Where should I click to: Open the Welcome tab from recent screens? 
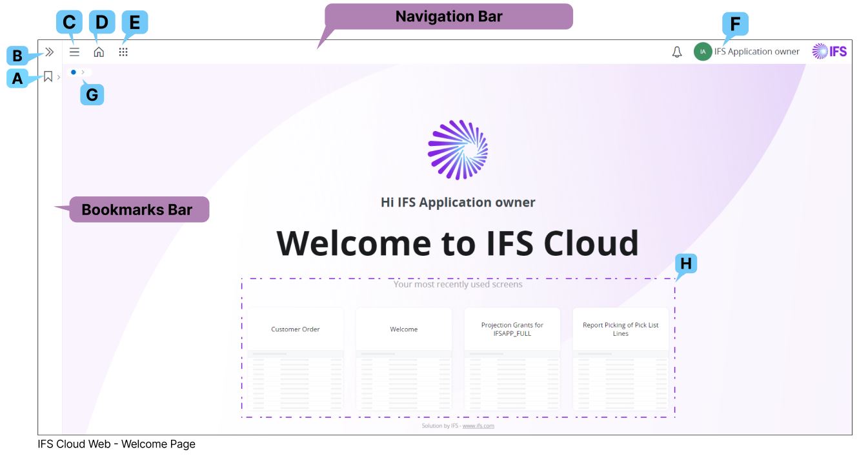(404, 329)
